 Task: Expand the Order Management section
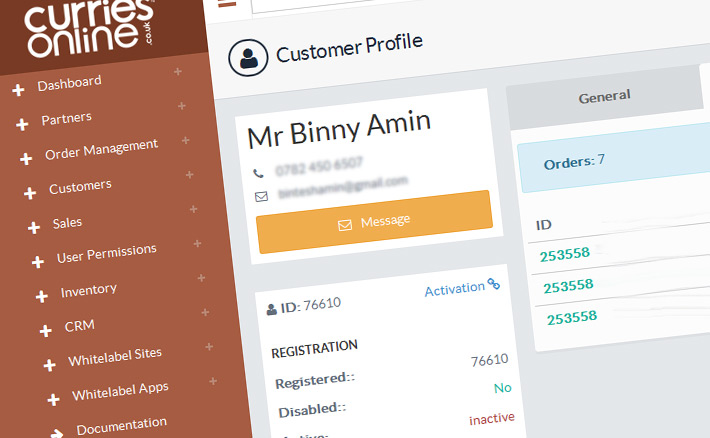pos(26,159)
